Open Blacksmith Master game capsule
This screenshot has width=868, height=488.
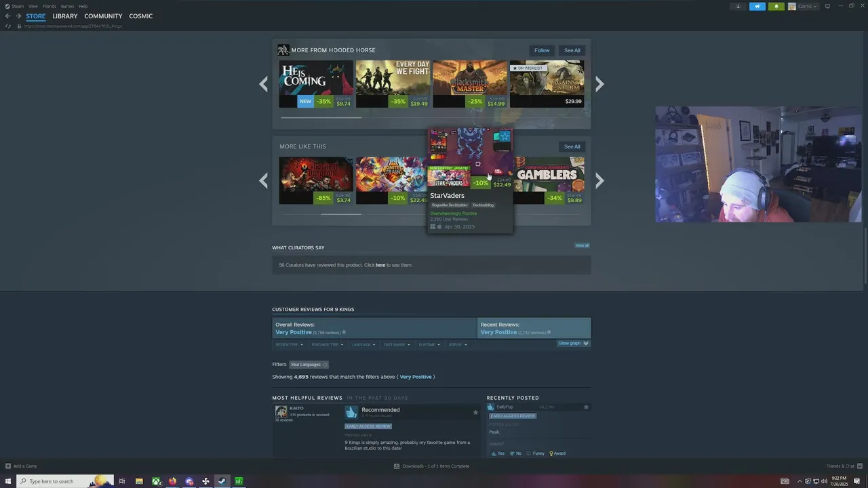pyautogui.click(x=470, y=84)
